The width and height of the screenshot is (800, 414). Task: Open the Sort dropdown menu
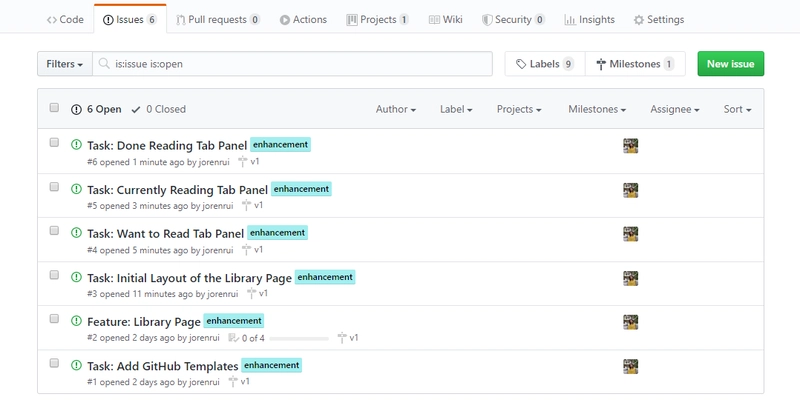[x=737, y=109]
